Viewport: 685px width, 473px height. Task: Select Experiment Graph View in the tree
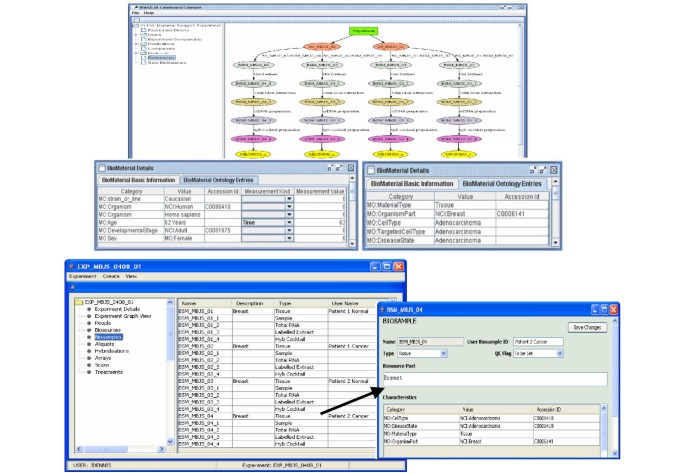pyautogui.click(x=123, y=316)
